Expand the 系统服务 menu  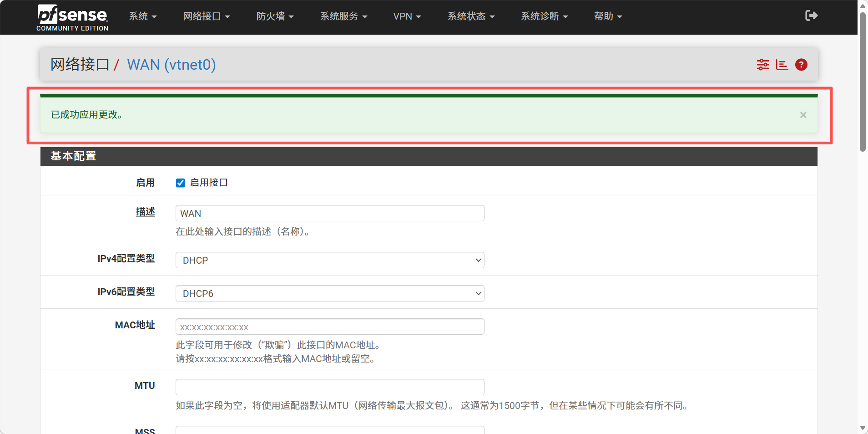(343, 16)
